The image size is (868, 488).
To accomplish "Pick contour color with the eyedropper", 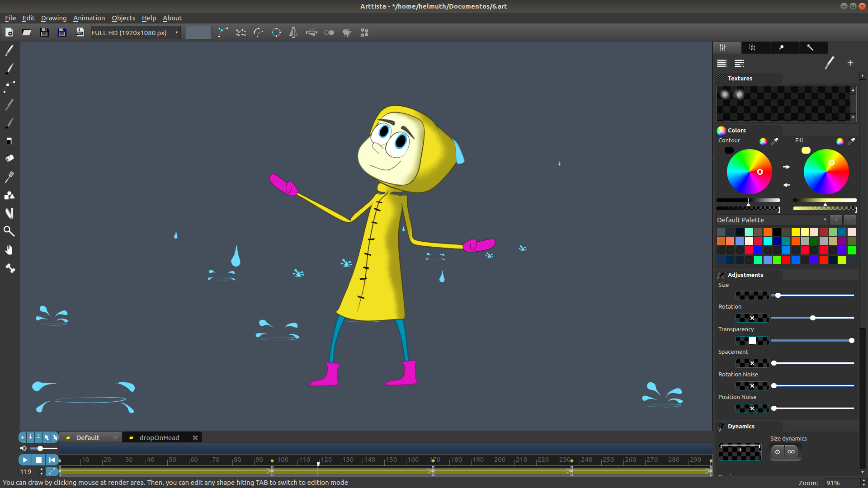I will click(775, 141).
